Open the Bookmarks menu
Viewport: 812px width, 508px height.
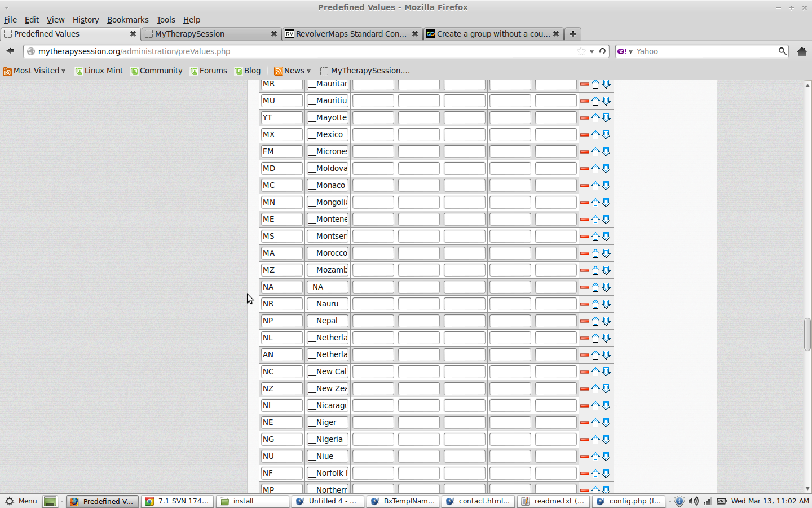coord(127,20)
